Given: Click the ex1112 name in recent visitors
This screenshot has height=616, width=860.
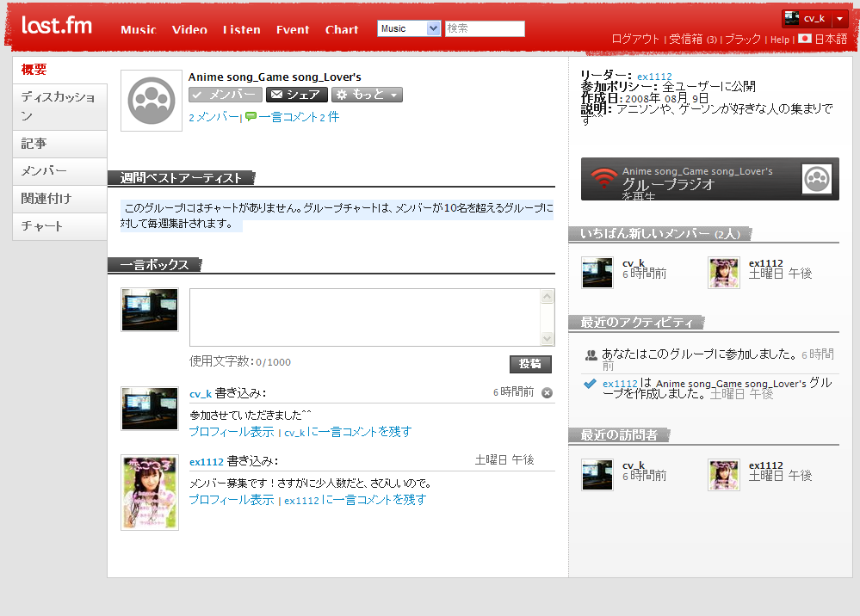Looking at the screenshot, I should (x=765, y=465).
